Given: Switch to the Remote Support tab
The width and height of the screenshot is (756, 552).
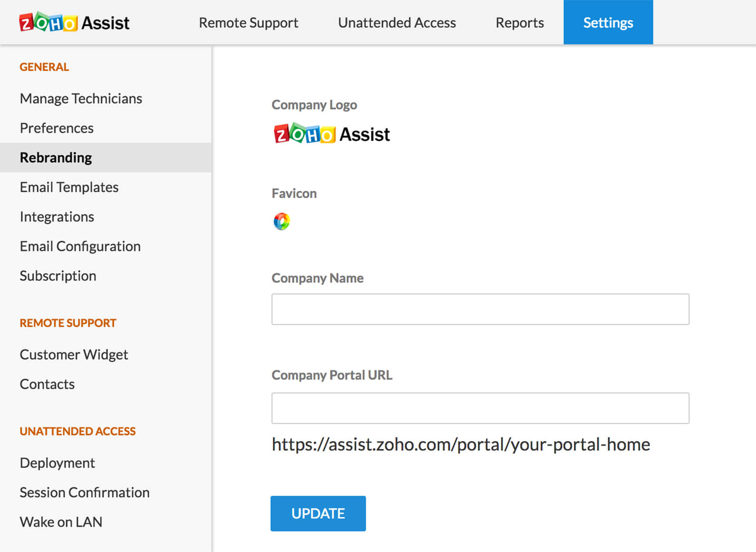Looking at the screenshot, I should [x=248, y=22].
